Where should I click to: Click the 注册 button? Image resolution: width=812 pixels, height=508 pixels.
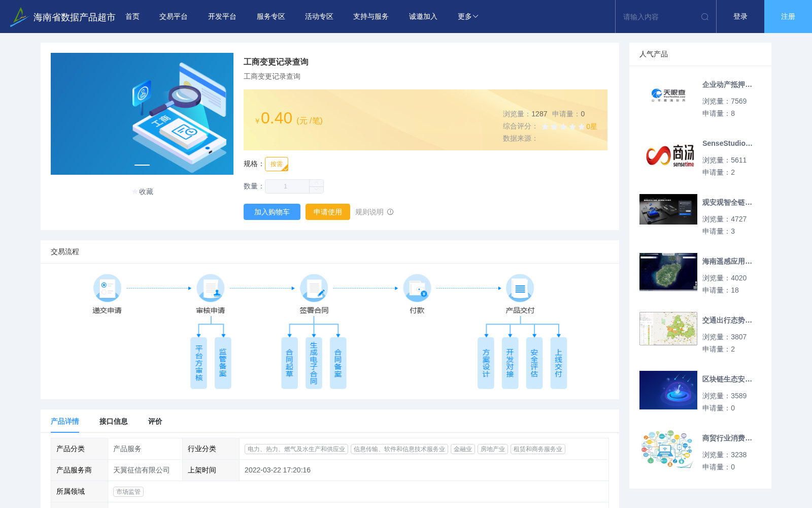(788, 17)
